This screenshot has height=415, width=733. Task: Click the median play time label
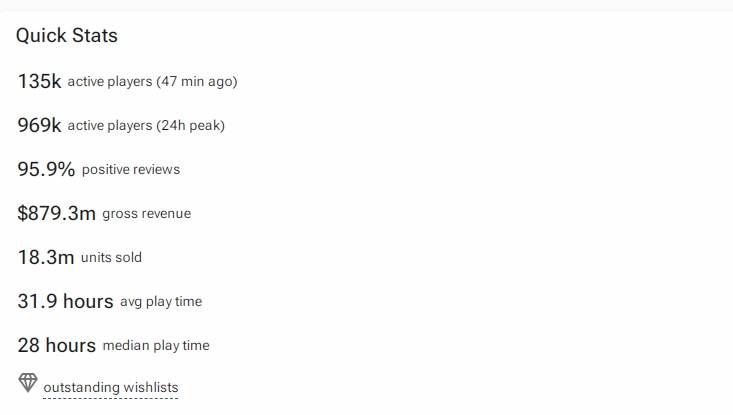[x=156, y=345]
